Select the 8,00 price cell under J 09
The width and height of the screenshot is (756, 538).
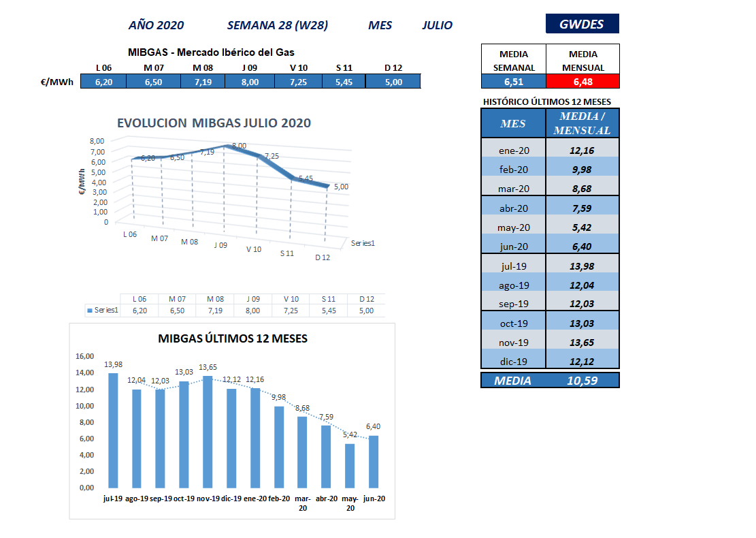click(250, 82)
